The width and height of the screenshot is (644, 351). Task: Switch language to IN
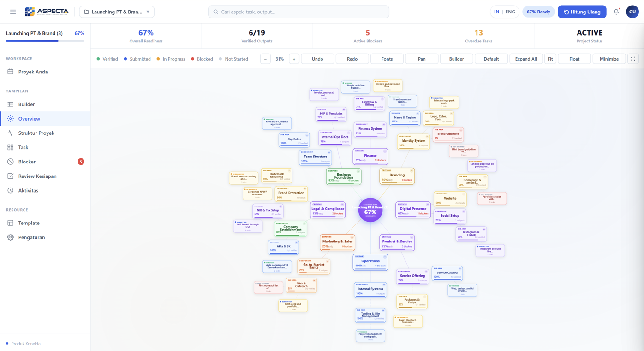click(x=496, y=12)
